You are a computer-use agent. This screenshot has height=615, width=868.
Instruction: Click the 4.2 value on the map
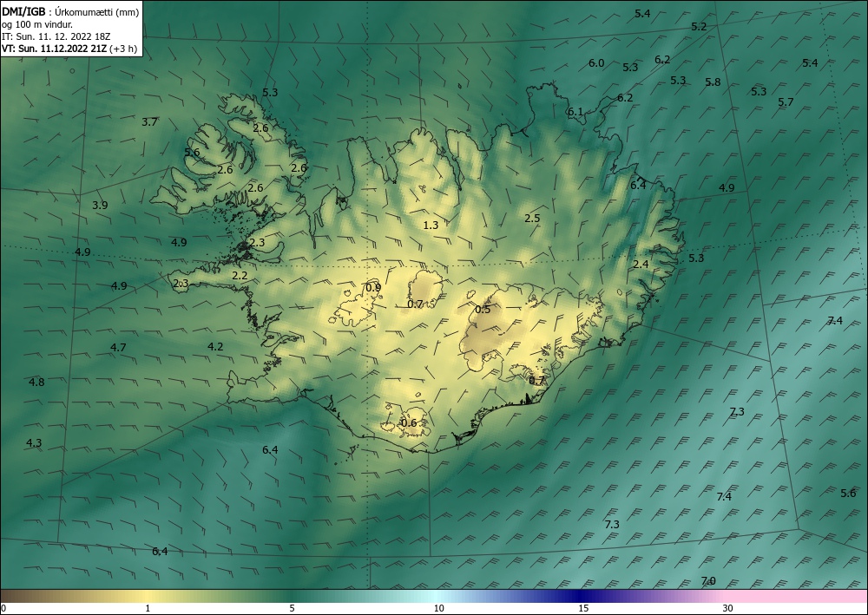(215, 347)
